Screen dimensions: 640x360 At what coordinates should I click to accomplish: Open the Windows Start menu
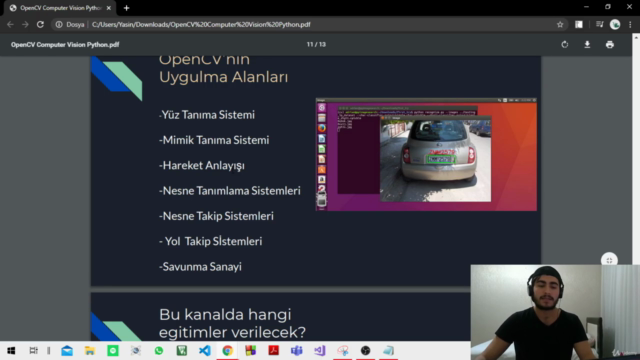click(x=11, y=350)
